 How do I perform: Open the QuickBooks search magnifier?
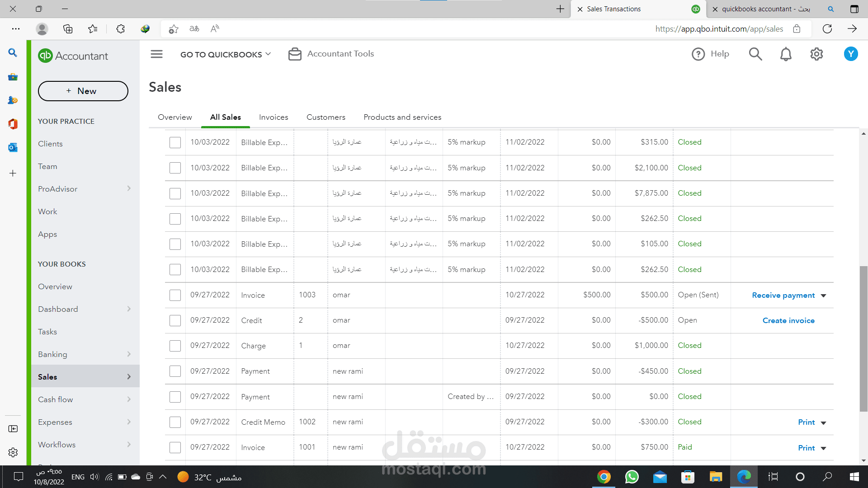755,54
